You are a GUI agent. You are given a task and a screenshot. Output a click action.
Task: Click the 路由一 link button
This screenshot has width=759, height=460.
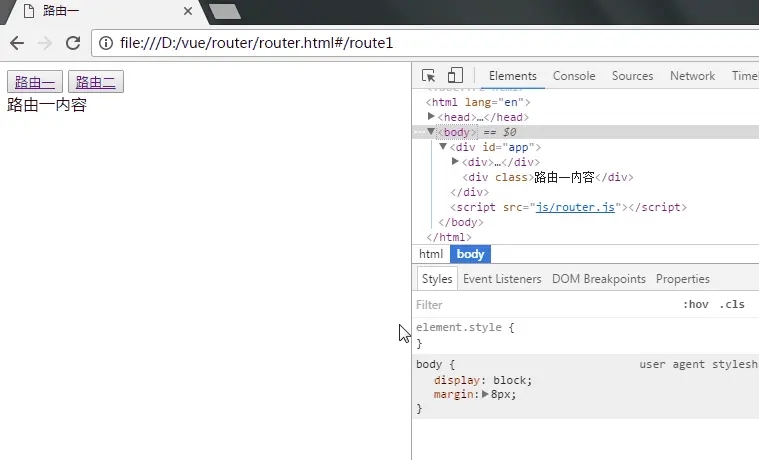35,81
